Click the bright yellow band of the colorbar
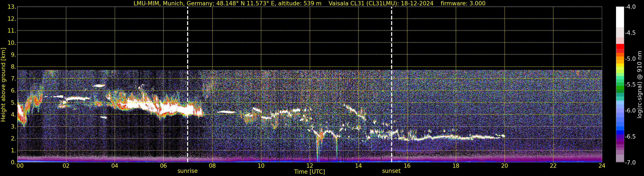 (620, 65)
